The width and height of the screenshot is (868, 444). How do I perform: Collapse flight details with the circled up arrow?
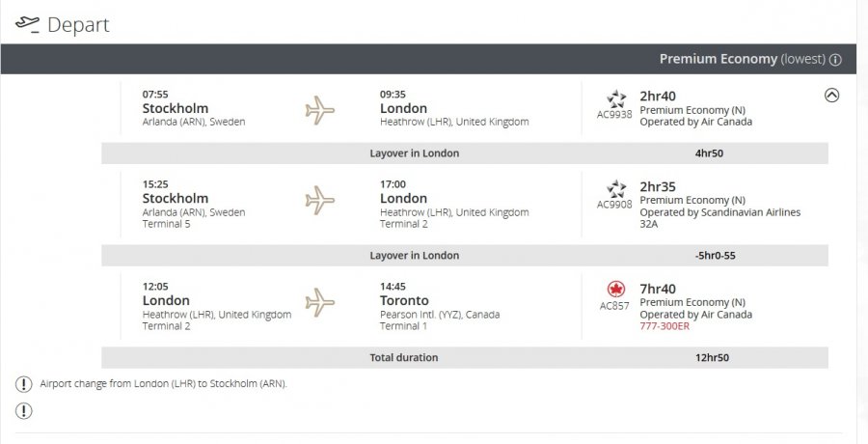click(832, 95)
